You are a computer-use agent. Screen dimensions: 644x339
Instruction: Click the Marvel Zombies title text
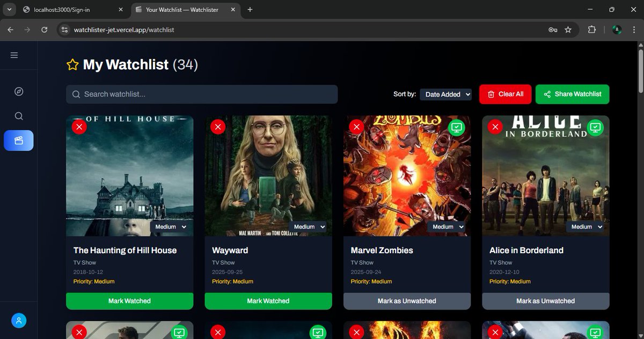pos(382,250)
